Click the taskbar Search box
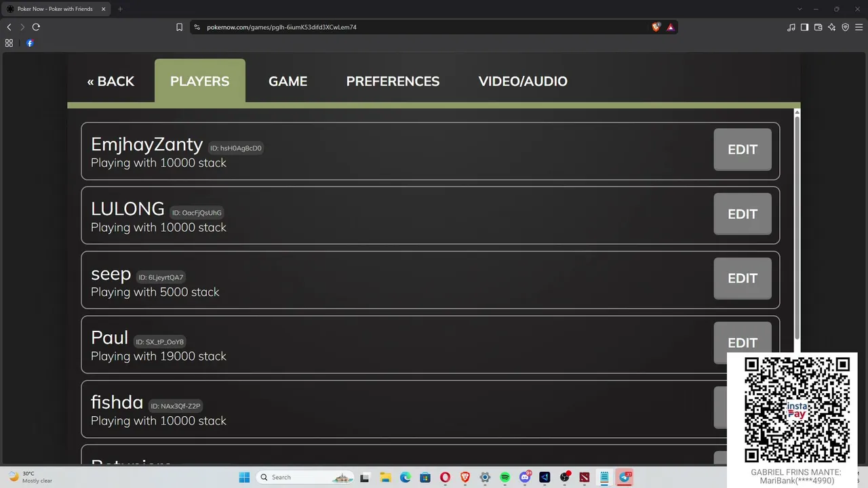The height and width of the screenshot is (488, 868). (x=307, y=477)
